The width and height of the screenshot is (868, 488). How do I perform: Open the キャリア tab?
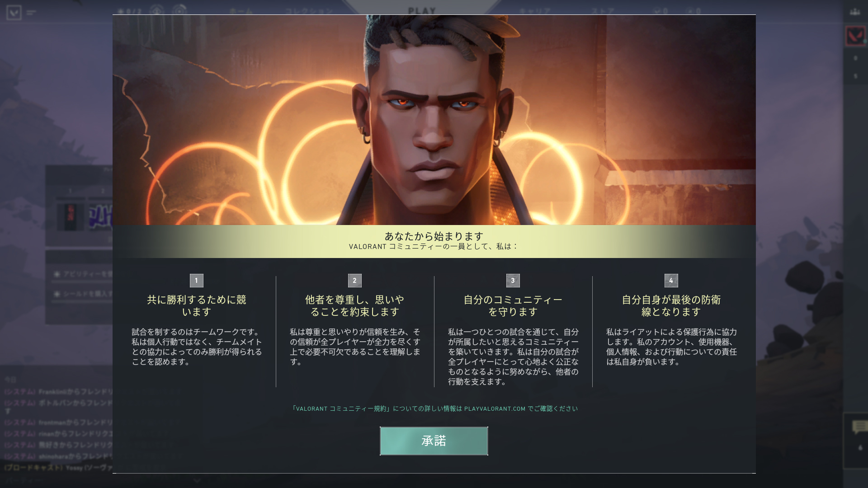(x=535, y=11)
